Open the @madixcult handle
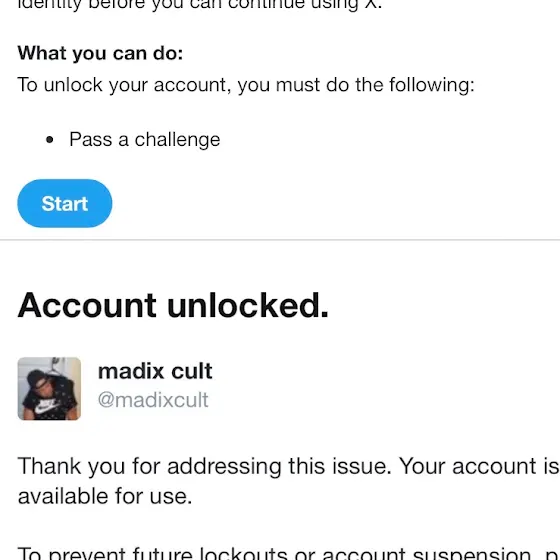The image size is (560, 560). [153, 400]
